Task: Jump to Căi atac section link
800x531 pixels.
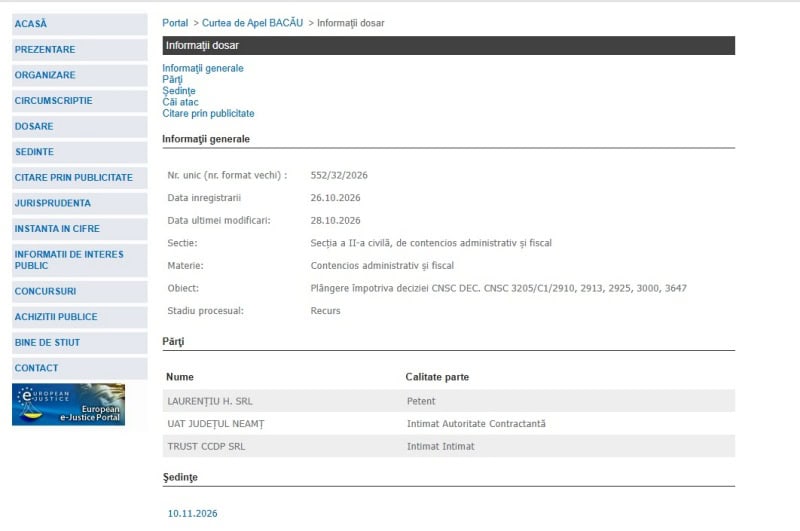Action: click(180, 102)
